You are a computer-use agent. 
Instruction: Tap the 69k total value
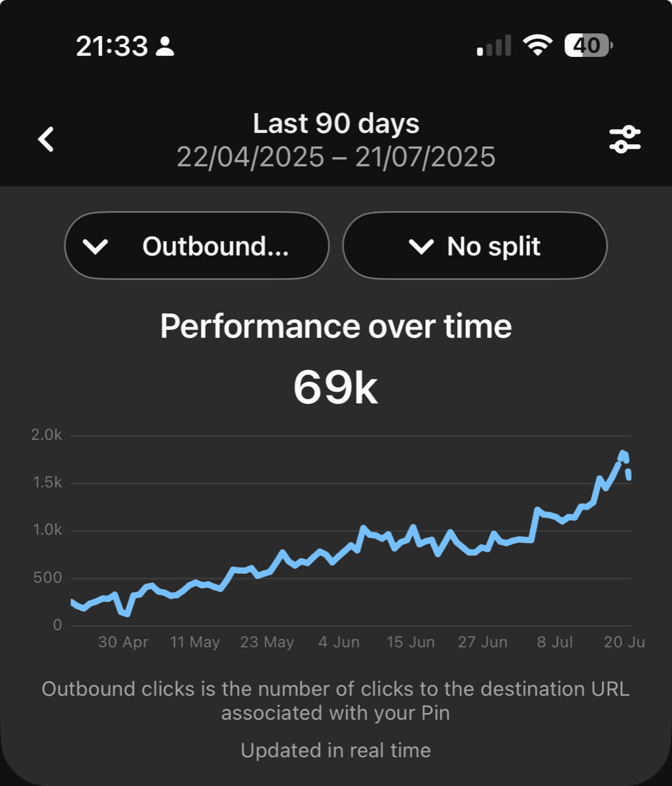(x=335, y=388)
